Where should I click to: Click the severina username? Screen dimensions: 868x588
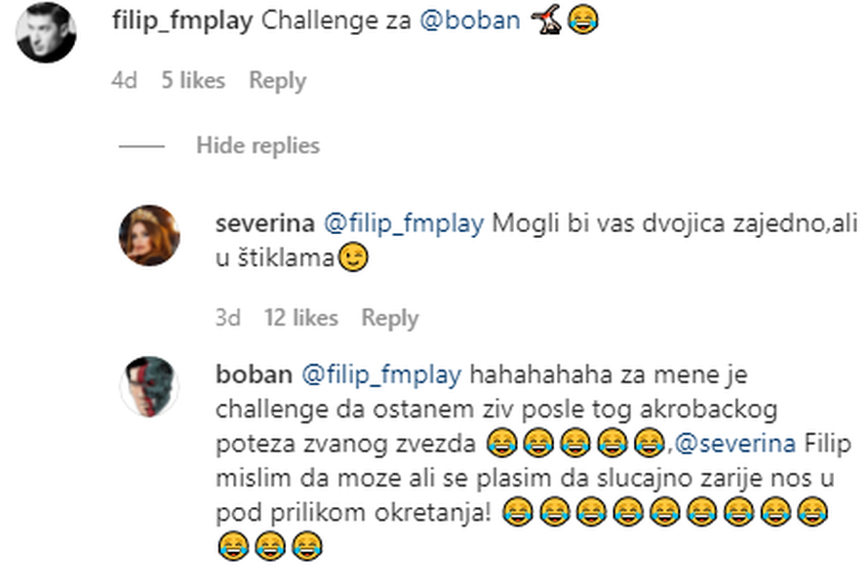pyautogui.click(x=263, y=223)
